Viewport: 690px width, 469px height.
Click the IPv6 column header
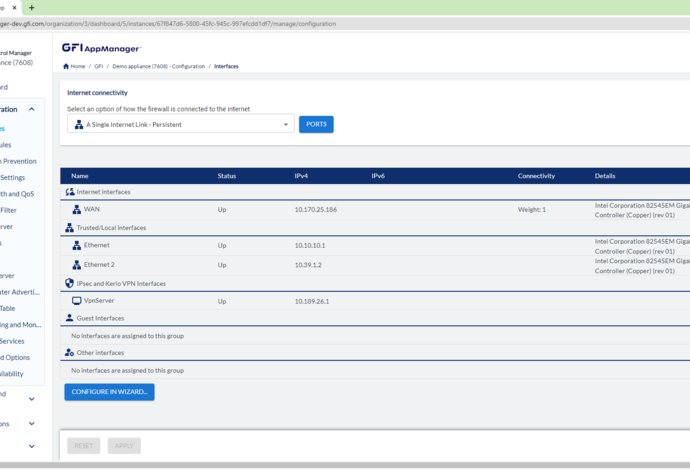378,176
